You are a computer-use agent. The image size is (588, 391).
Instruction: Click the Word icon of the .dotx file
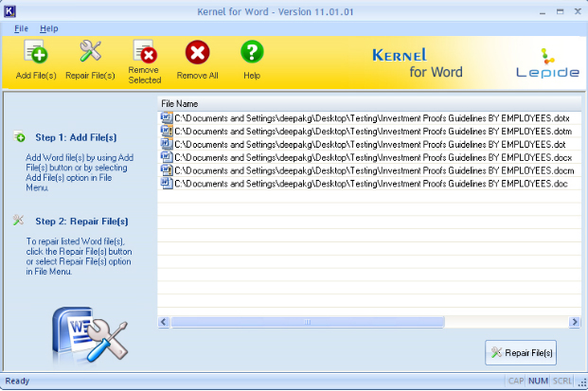point(167,118)
